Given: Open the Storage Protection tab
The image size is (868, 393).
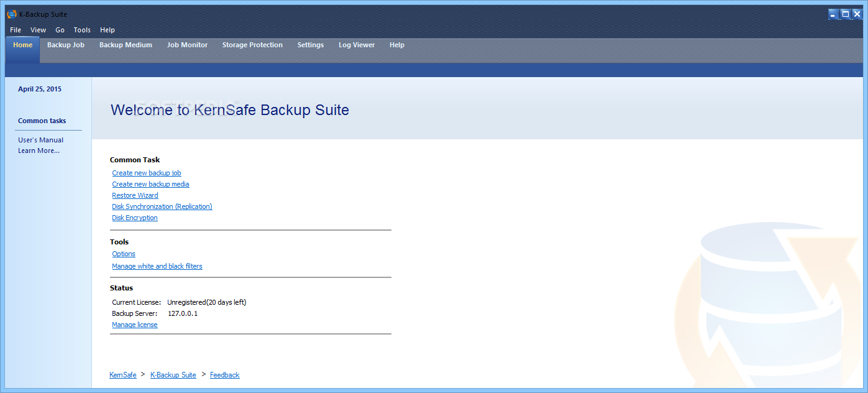Looking at the screenshot, I should click(252, 45).
